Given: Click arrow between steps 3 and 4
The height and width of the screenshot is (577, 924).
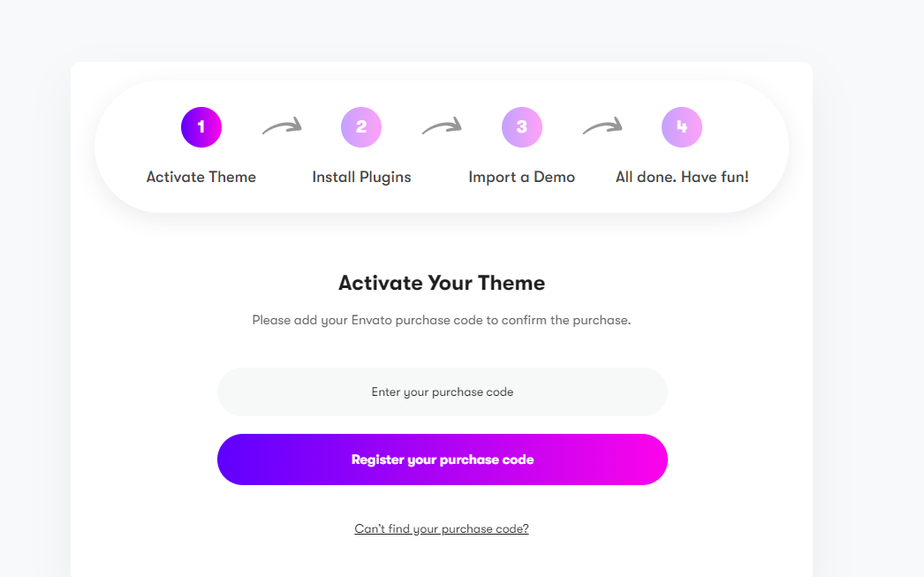Looking at the screenshot, I should [x=602, y=127].
